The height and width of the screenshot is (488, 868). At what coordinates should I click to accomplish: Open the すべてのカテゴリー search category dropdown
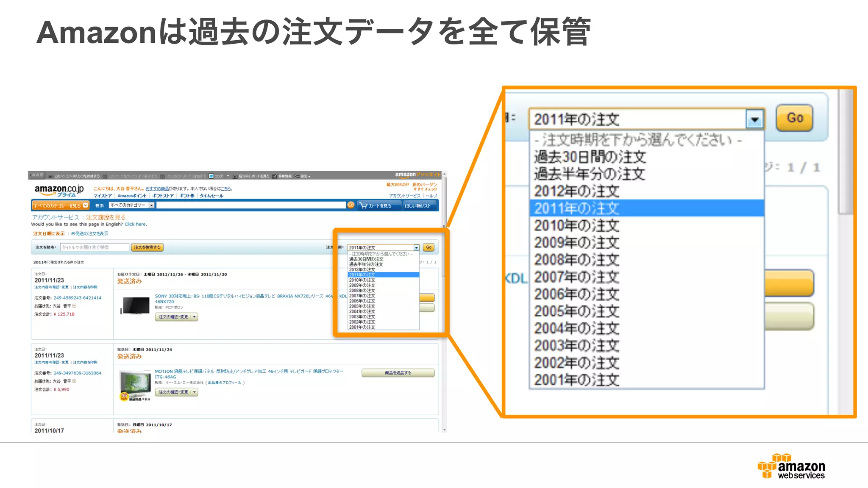point(131,205)
